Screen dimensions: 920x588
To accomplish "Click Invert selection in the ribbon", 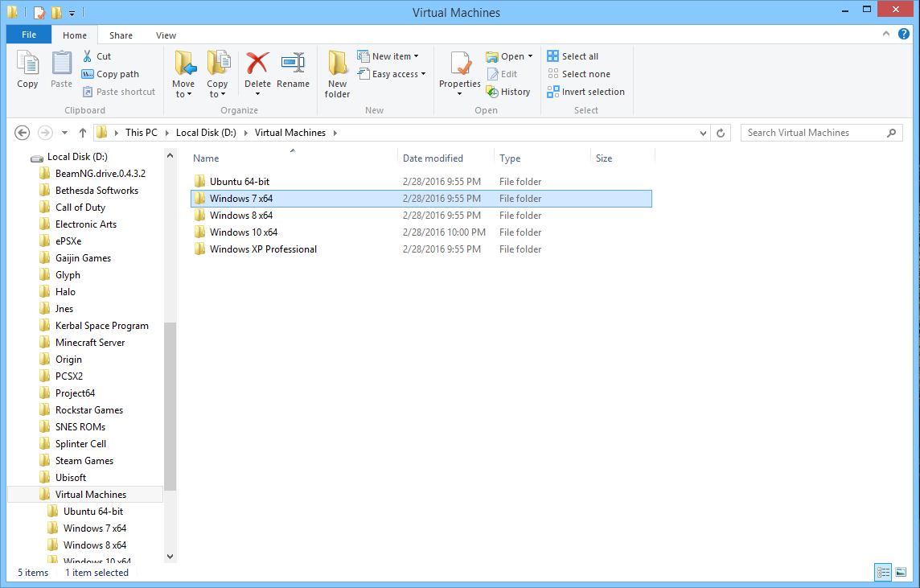I will click(585, 92).
